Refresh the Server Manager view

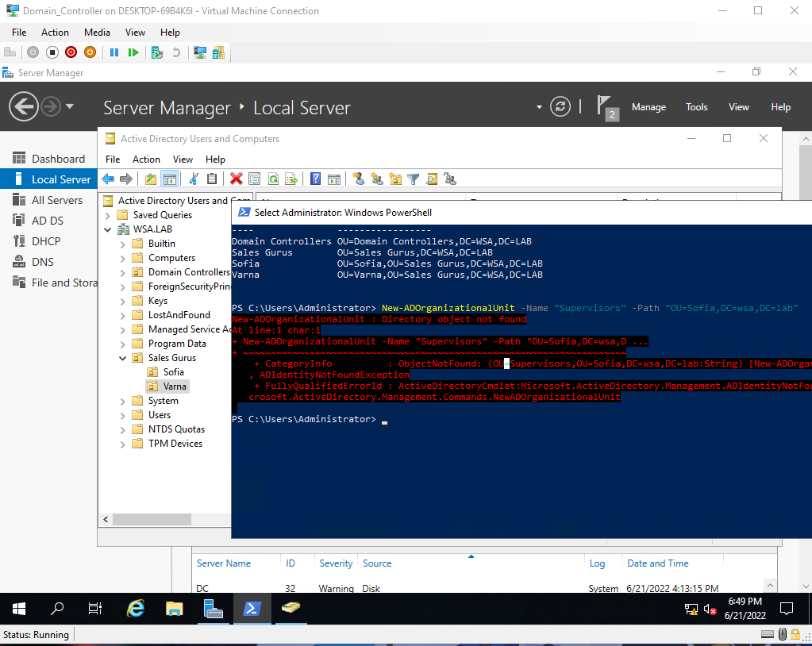560,106
